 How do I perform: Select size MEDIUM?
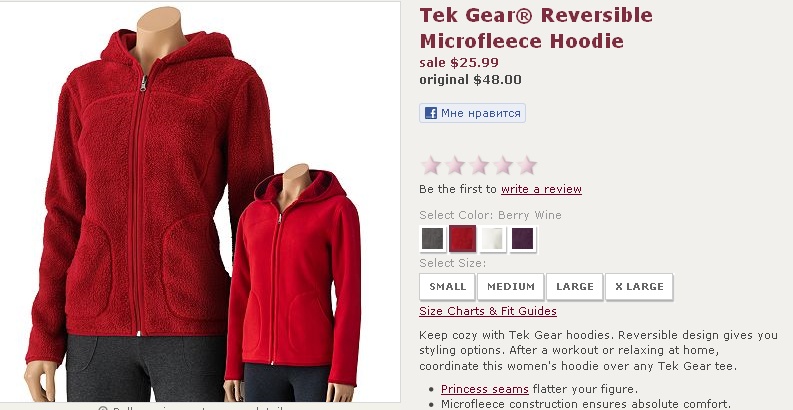click(511, 287)
